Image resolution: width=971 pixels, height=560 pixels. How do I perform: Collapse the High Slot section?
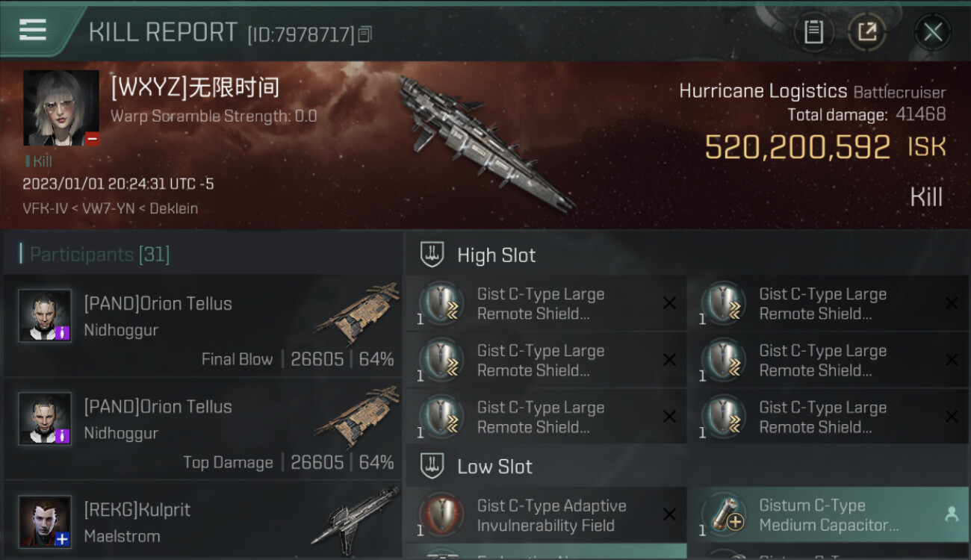[478, 255]
